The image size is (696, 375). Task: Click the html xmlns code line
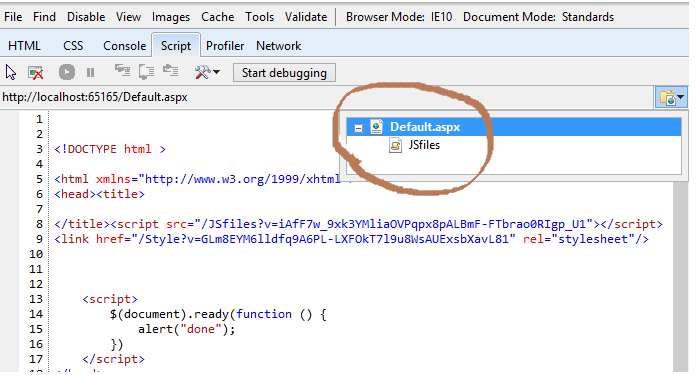coord(198,179)
